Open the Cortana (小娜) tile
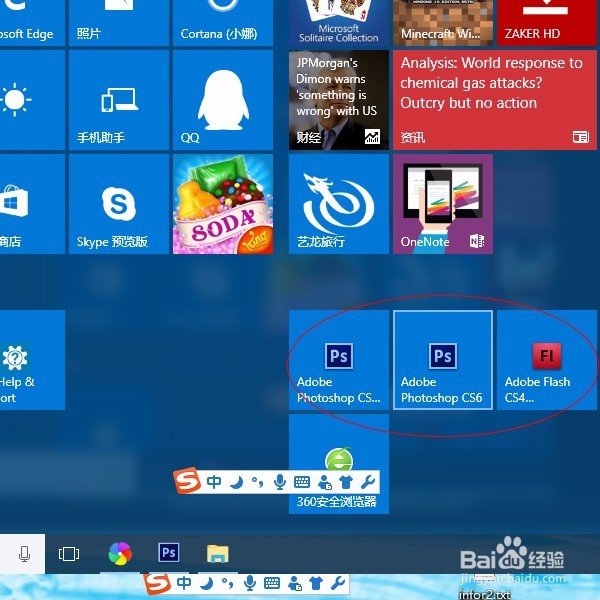The image size is (600, 600). point(223,22)
